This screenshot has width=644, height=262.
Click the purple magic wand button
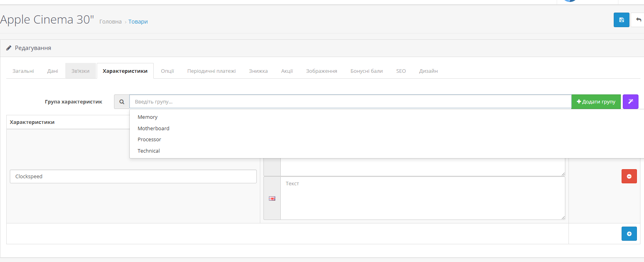pos(631,101)
